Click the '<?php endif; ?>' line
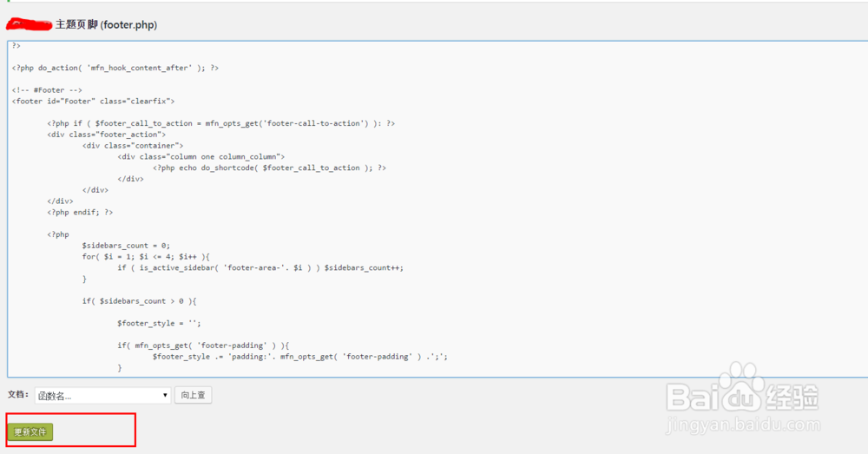Screen dimensions: 868x454 80,212
